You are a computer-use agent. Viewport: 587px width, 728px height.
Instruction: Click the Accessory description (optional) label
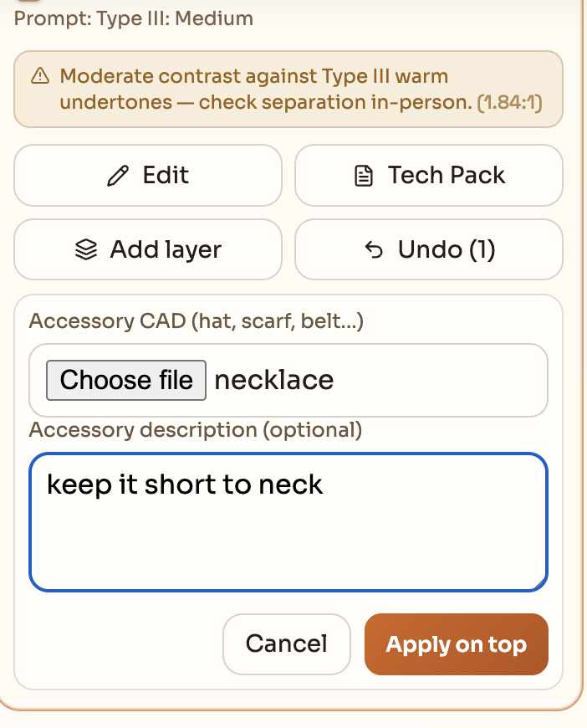pos(196,430)
